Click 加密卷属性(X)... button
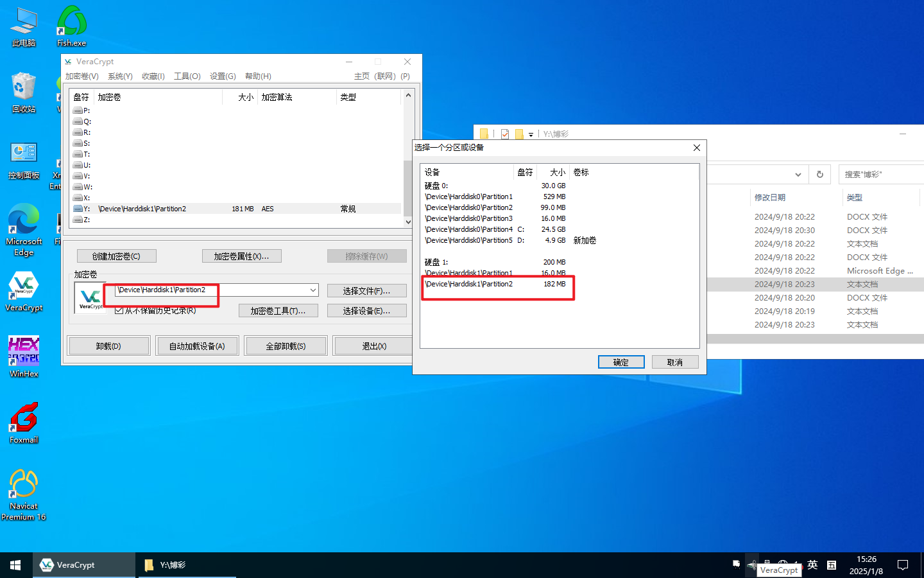The height and width of the screenshot is (578, 924). pyautogui.click(x=241, y=256)
